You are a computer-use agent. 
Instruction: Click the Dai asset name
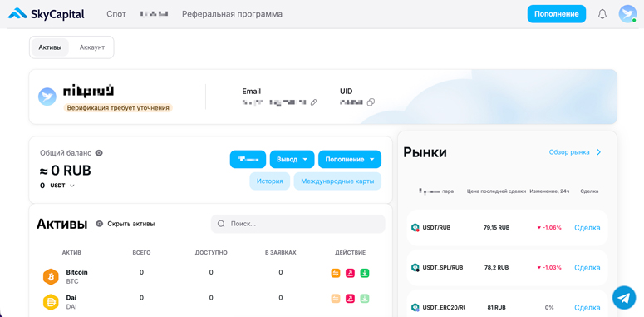click(x=71, y=298)
